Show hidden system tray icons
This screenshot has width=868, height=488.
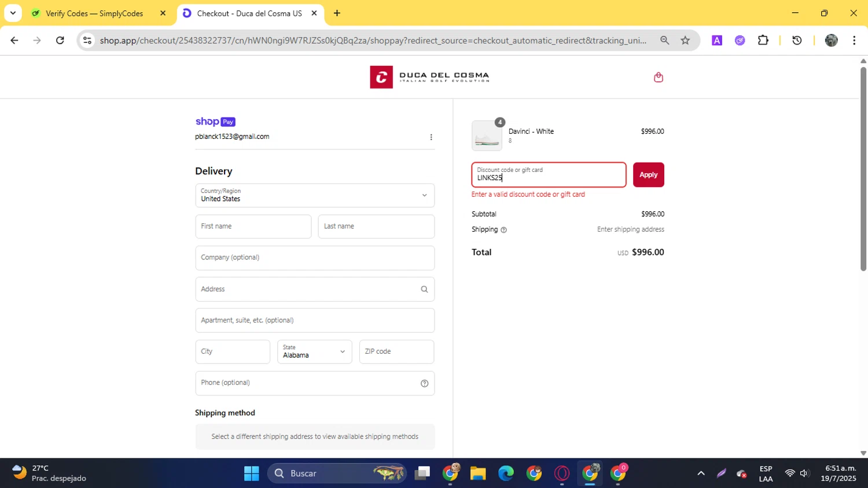pyautogui.click(x=701, y=474)
